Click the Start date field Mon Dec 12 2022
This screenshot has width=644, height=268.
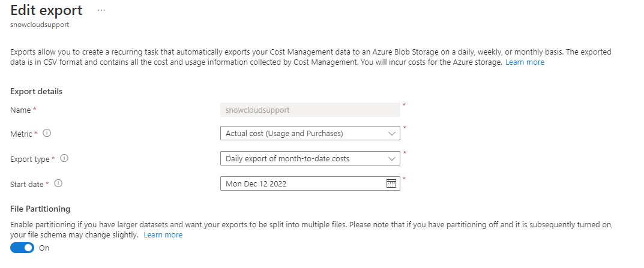click(310, 183)
